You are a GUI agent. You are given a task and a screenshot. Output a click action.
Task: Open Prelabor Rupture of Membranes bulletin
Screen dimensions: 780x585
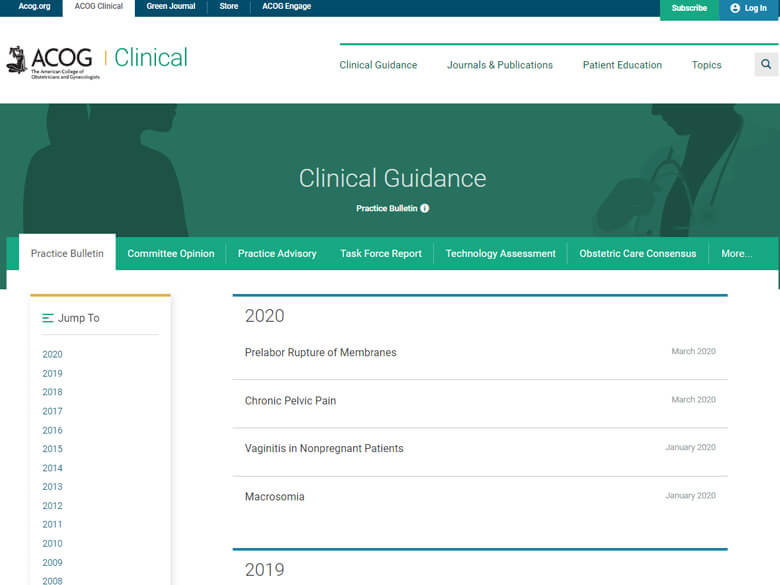pos(320,353)
